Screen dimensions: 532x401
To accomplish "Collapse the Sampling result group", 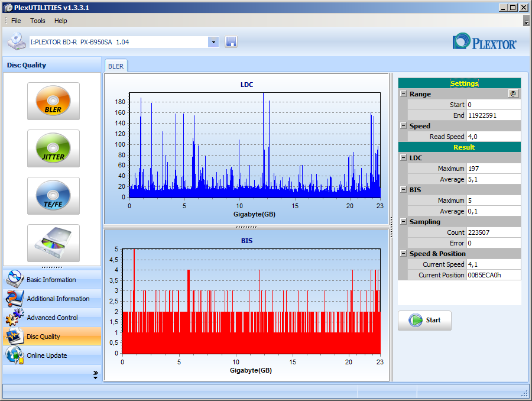I will (403, 221).
